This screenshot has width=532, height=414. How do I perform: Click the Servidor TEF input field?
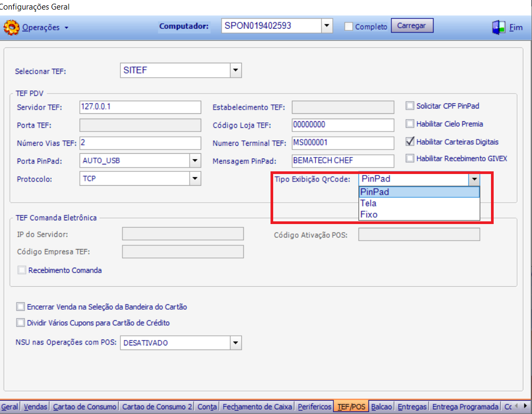140,107
